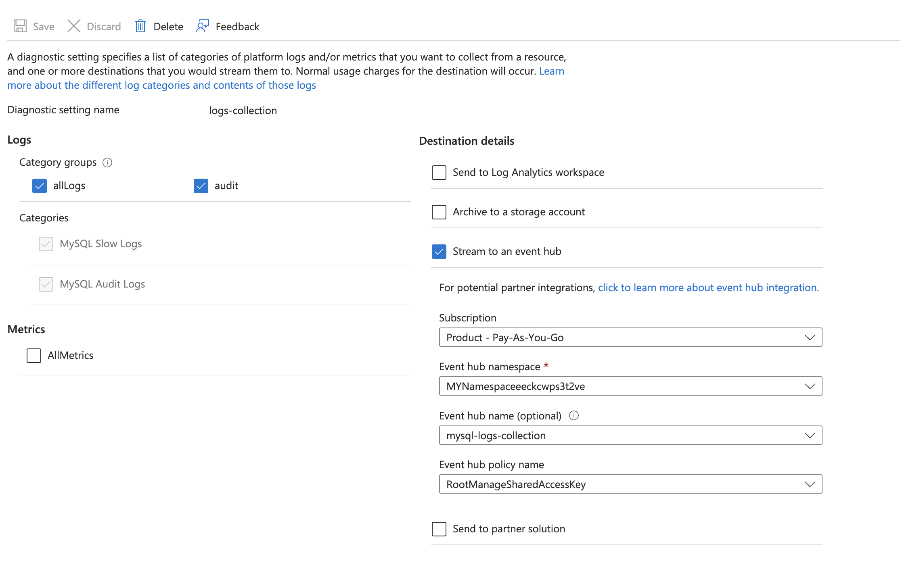The width and height of the screenshot is (900, 588).
Task: Uncheck the allLogs category group
Action: click(39, 186)
